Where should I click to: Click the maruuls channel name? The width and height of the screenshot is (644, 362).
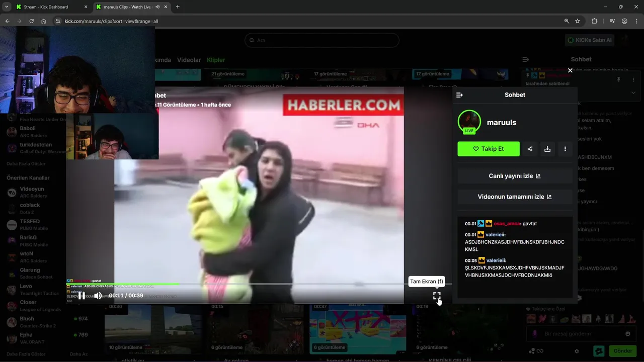click(x=502, y=122)
